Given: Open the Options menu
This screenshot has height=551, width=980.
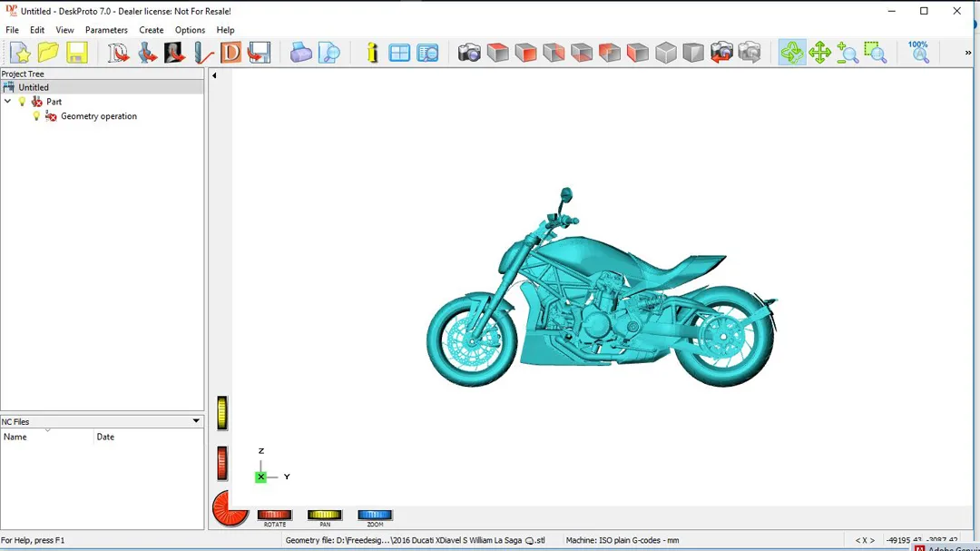Looking at the screenshot, I should tap(190, 30).
